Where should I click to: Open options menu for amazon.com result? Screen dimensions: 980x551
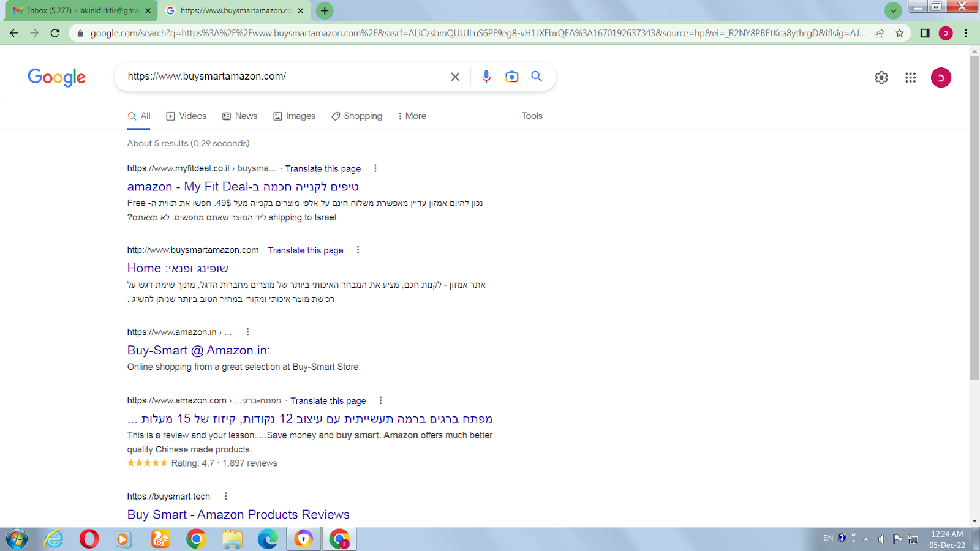[380, 400]
